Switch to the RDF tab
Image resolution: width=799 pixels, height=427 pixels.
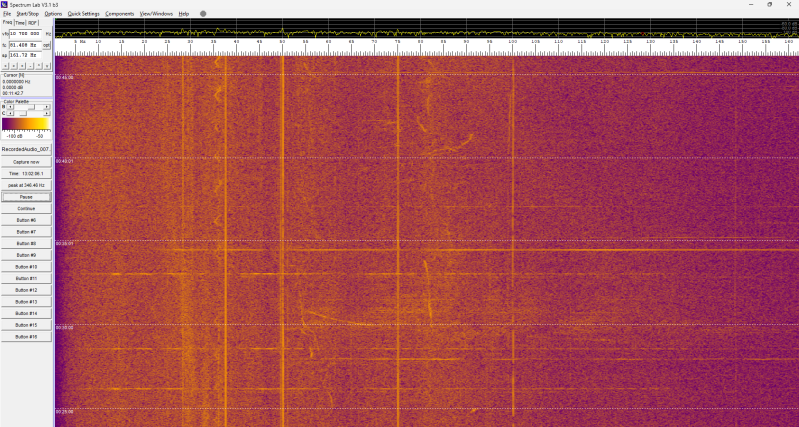[x=33, y=22]
